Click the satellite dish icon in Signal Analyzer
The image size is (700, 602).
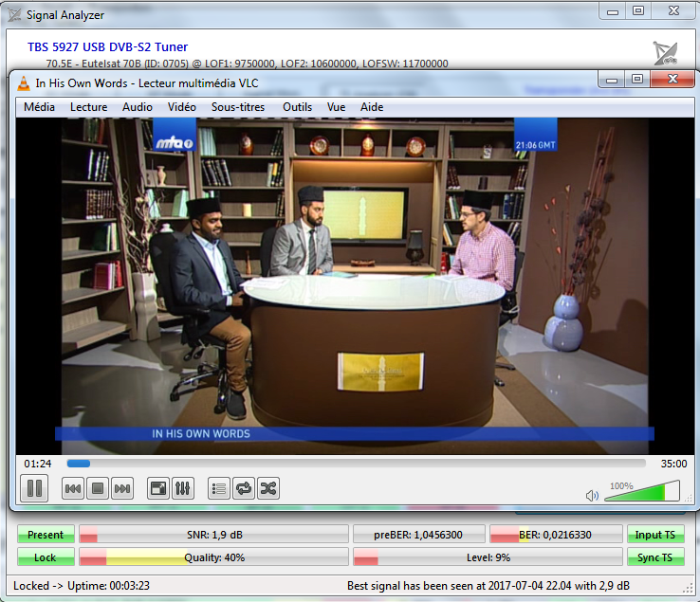point(666,53)
